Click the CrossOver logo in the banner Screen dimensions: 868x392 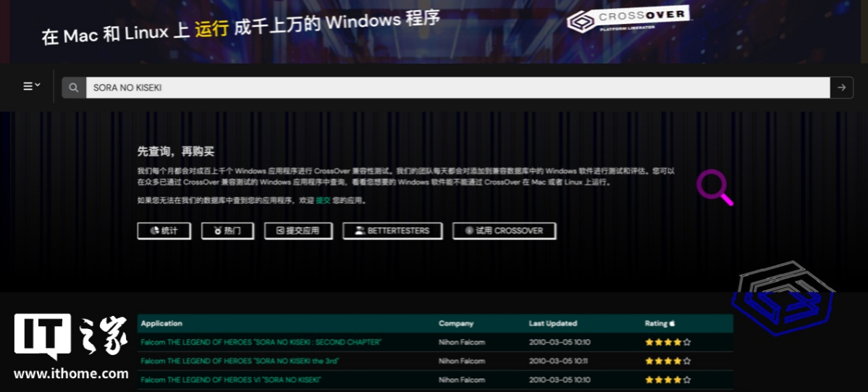(x=627, y=21)
